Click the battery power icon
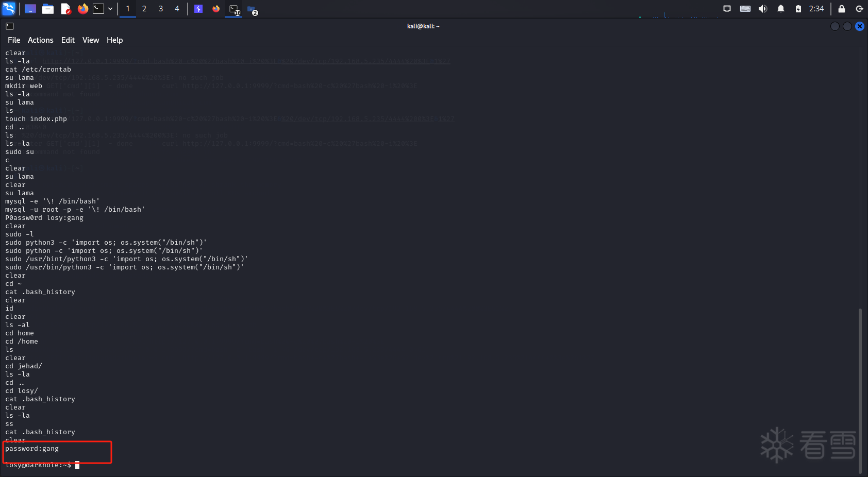 point(798,9)
